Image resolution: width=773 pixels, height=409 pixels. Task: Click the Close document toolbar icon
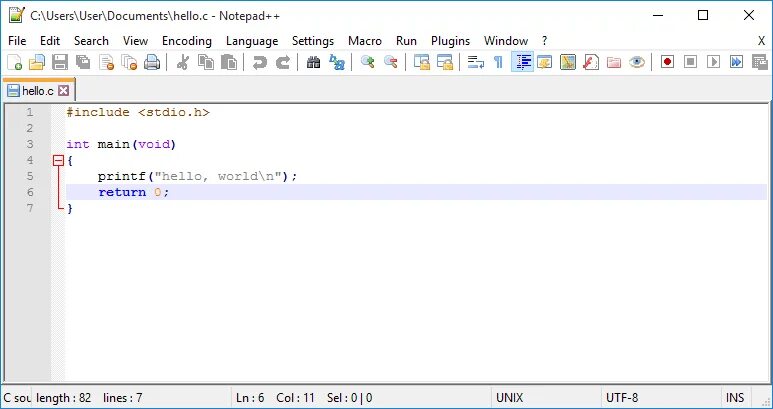tap(106, 62)
